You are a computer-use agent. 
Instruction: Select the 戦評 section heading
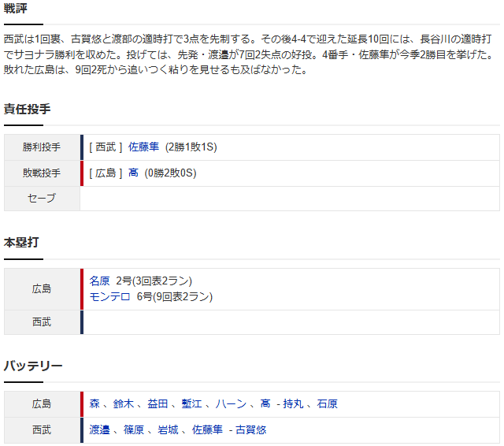16,9
